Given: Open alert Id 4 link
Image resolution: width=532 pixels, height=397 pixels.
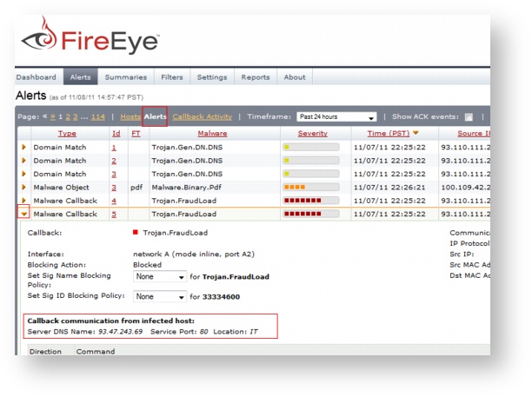Looking at the screenshot, I should tap(114, 201).
